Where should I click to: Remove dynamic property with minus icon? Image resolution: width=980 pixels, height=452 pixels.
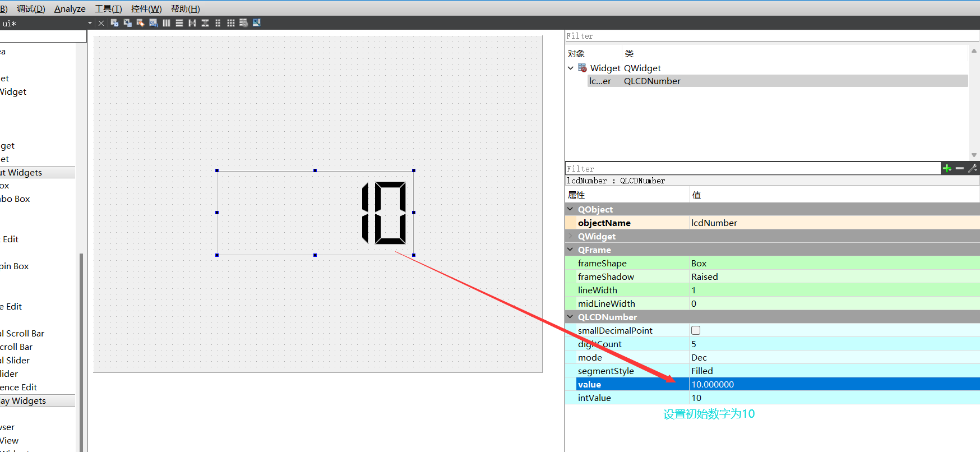pyautogui.click(x=960, y=168)
